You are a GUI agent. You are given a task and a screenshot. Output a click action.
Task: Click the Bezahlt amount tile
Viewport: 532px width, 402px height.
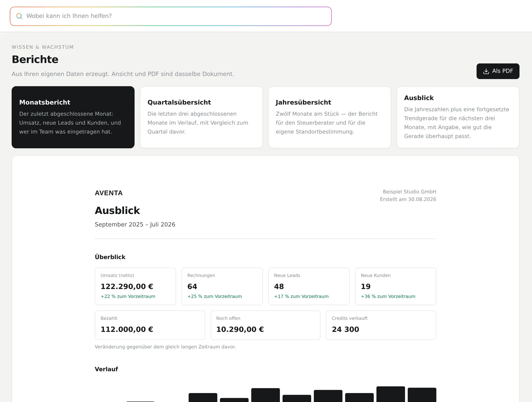click(x=150, y=325)
